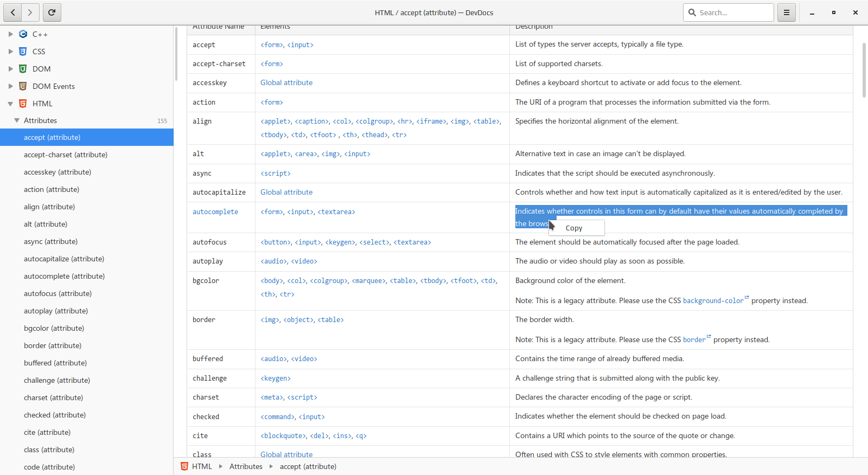Collapse the Attributes section
The image size is (868, 475).
point(17,120)
